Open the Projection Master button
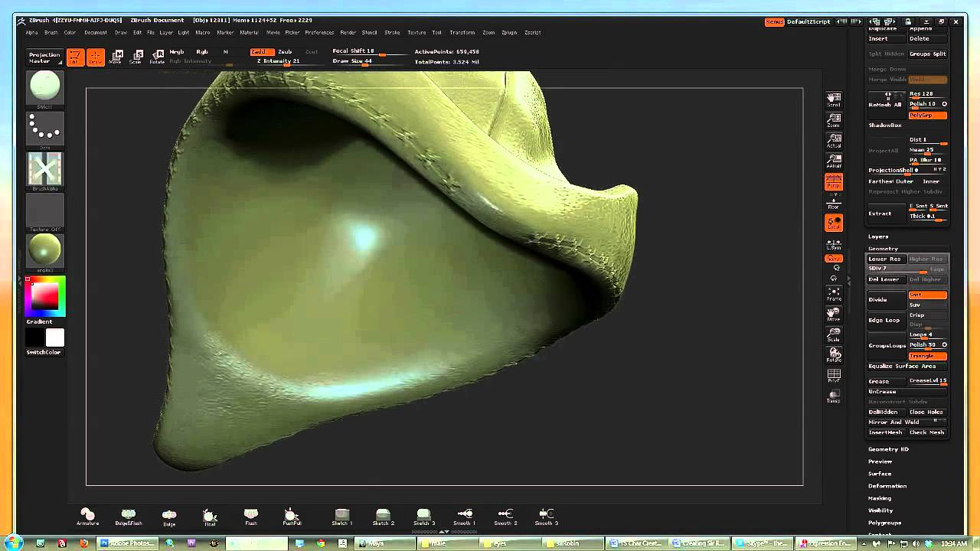 pyautogui.click(x=44, y=57)
